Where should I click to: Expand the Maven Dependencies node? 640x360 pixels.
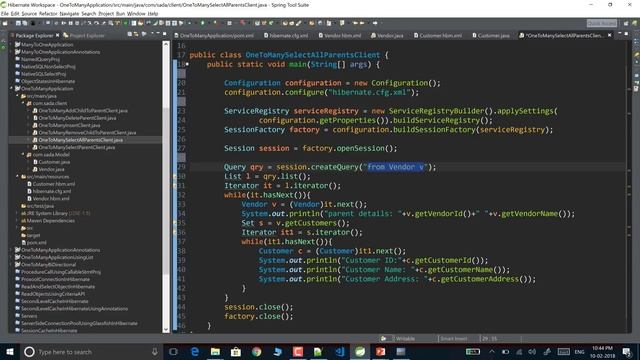[x=17, y=220]
